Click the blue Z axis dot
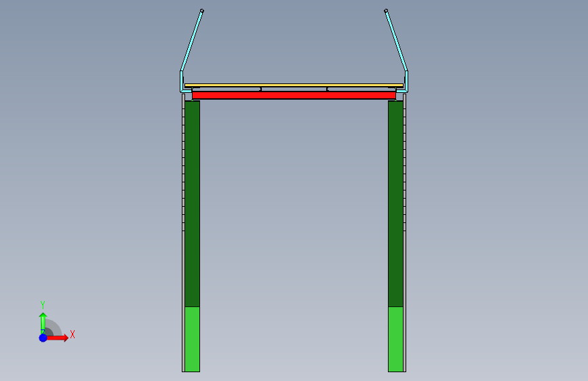 coord(43,338)
